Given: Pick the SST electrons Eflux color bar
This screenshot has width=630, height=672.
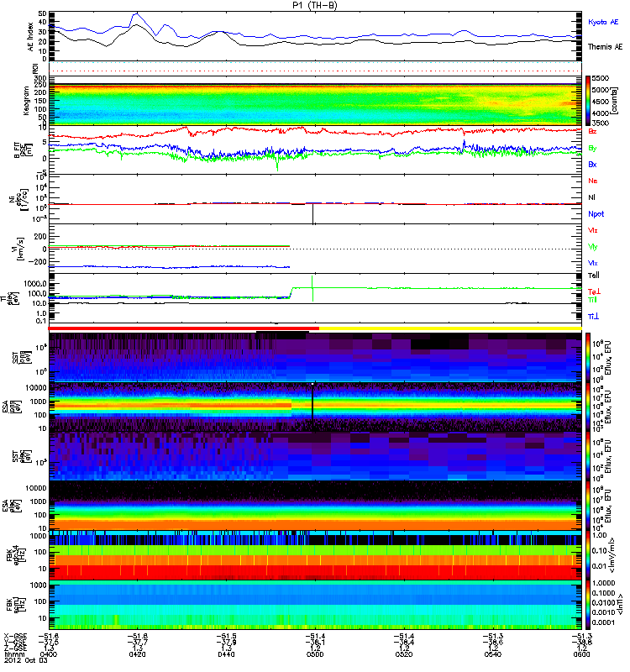Looking at the screenshot, I should [588, 456].
